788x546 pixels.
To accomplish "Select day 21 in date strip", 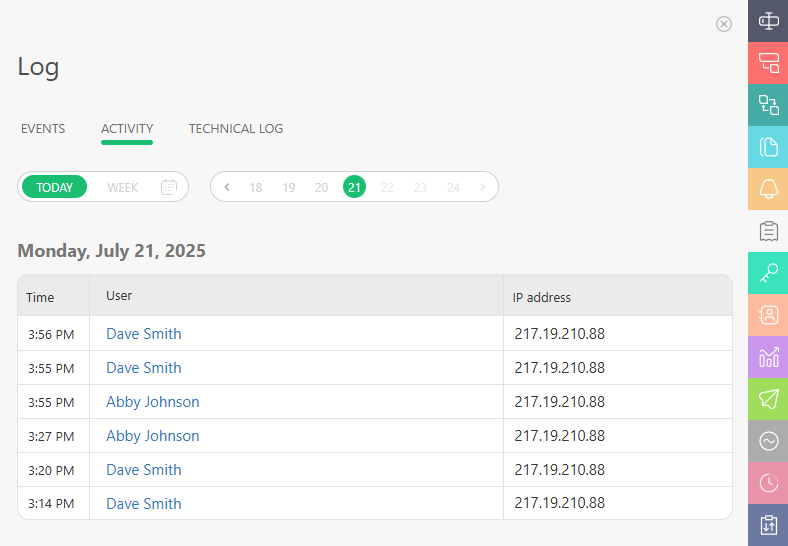I will pyautogui.click(x=354, y=187).
